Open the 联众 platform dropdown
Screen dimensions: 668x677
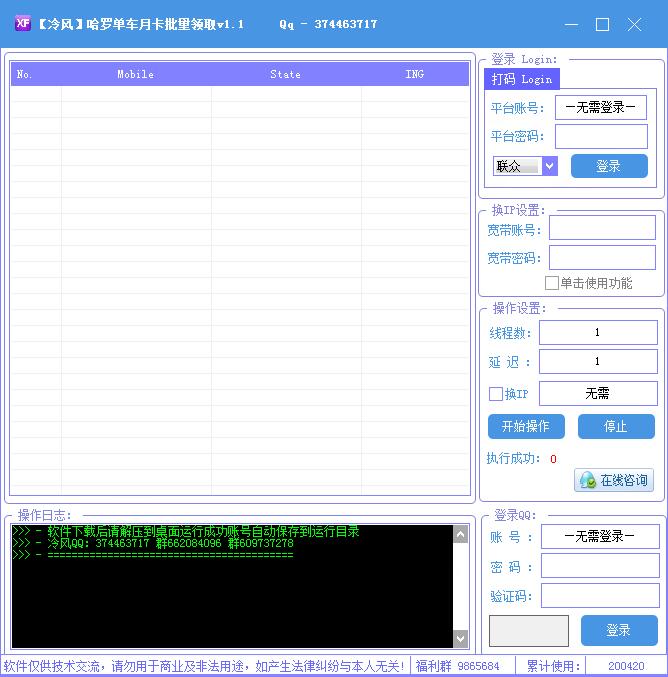tap(549, 166)
